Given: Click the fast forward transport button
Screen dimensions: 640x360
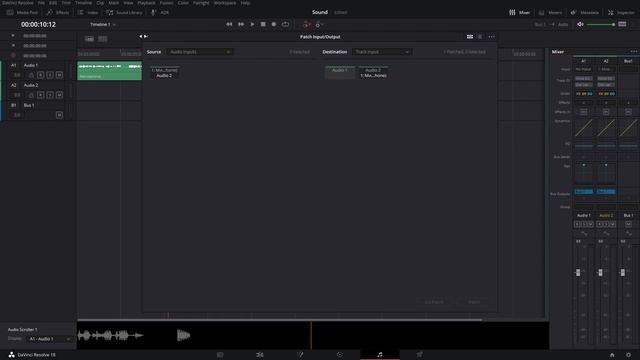Looking at the screenshot, I should (241, 24).
